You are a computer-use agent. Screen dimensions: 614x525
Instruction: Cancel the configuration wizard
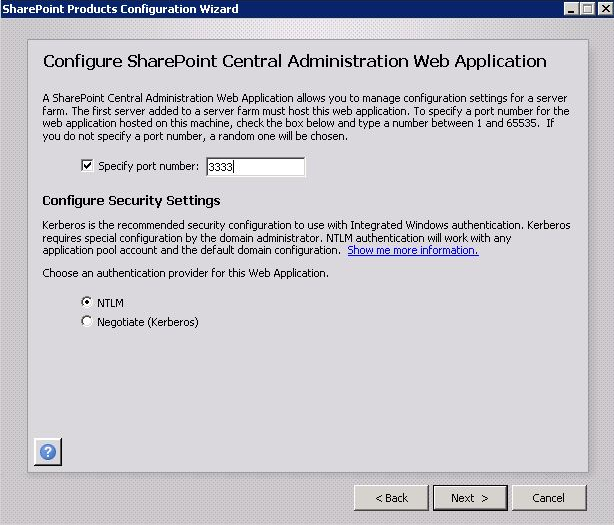(x=549, y=498)
